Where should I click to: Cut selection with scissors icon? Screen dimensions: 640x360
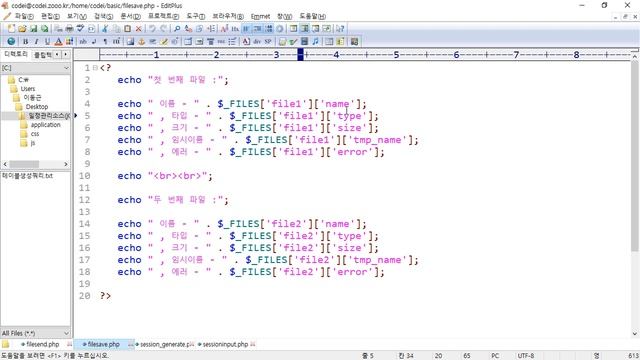[x=105, y=29]
